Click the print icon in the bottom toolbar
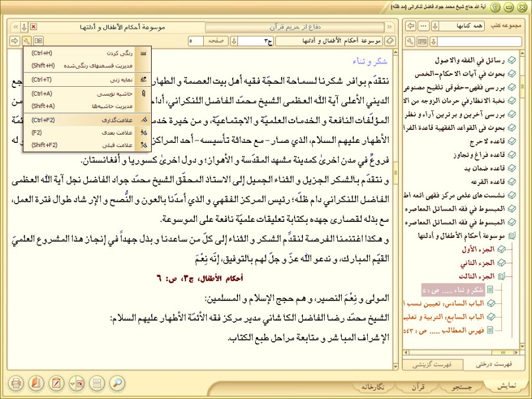 (16, 383)
